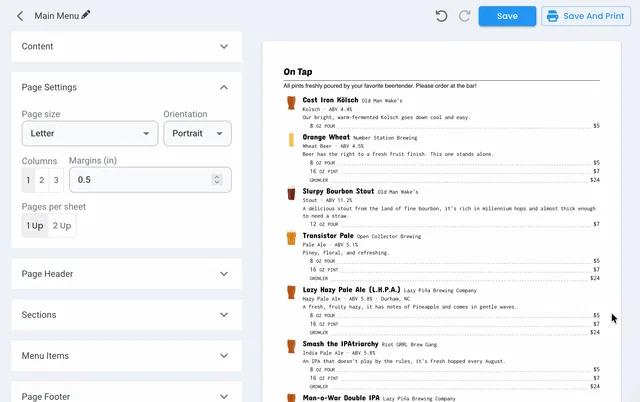Collapse the Page Settings panel

tap(127, 87)
